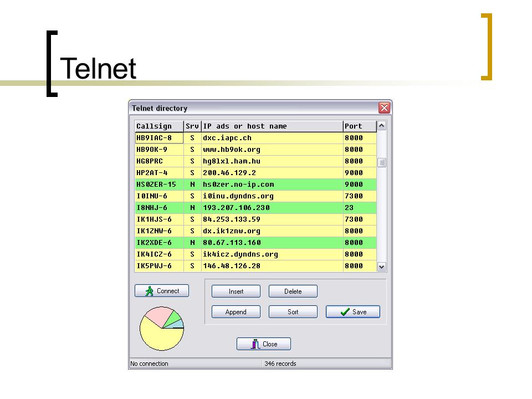The width and height of the screenshot is (532, 399).
Task: Click the Callsign column header
Action: tap(159, 126)
